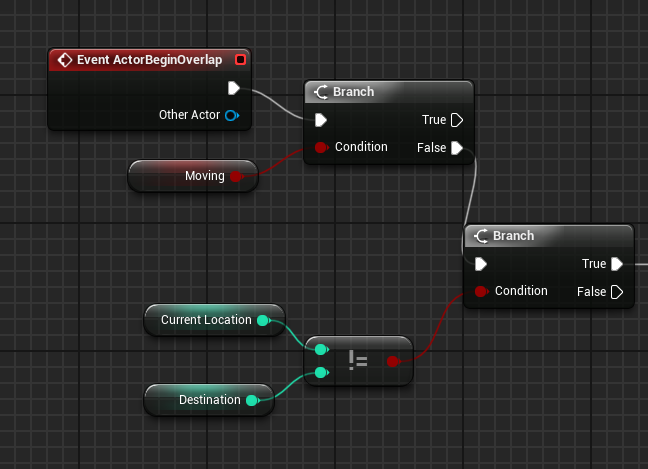Click True pin on Branch wired to Moving

[457, 120]
